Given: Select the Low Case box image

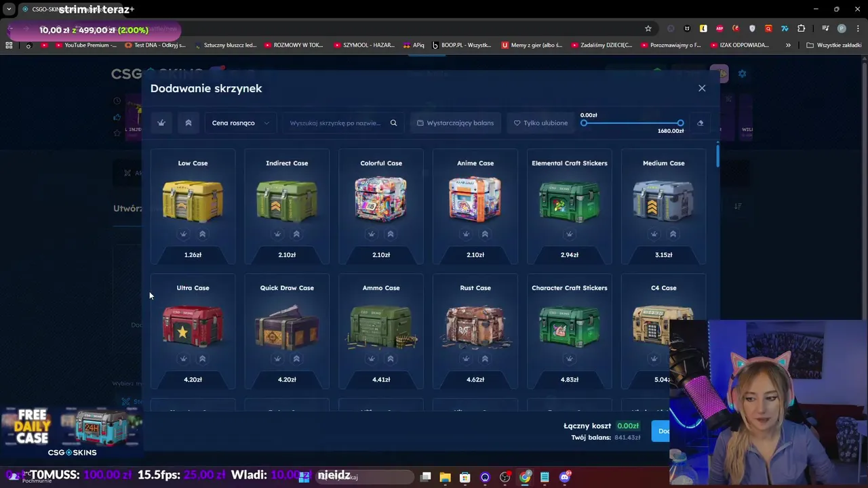Looking at the screenshot, I should click(193, 200).
